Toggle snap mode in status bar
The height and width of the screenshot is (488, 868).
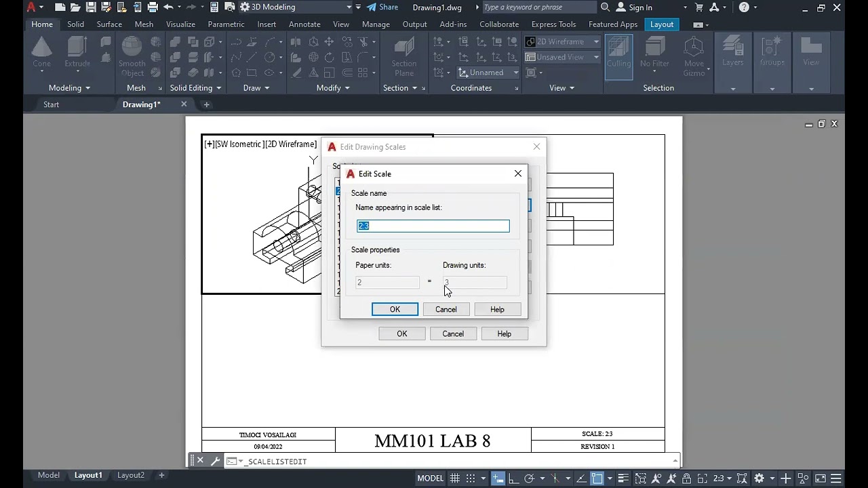[x=471, y=478]
